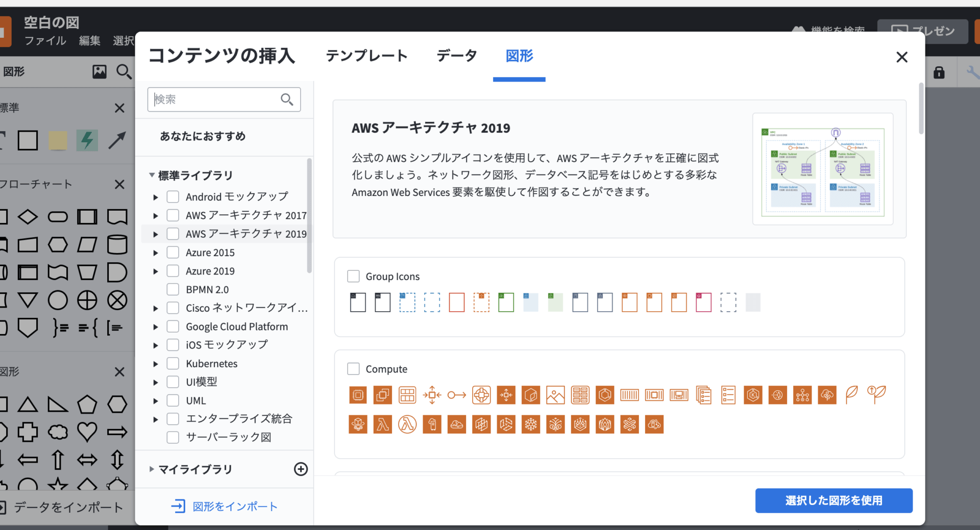Select the yellow note shape in 標準 section
Screen dimensions: 980x530
(58, 140)
